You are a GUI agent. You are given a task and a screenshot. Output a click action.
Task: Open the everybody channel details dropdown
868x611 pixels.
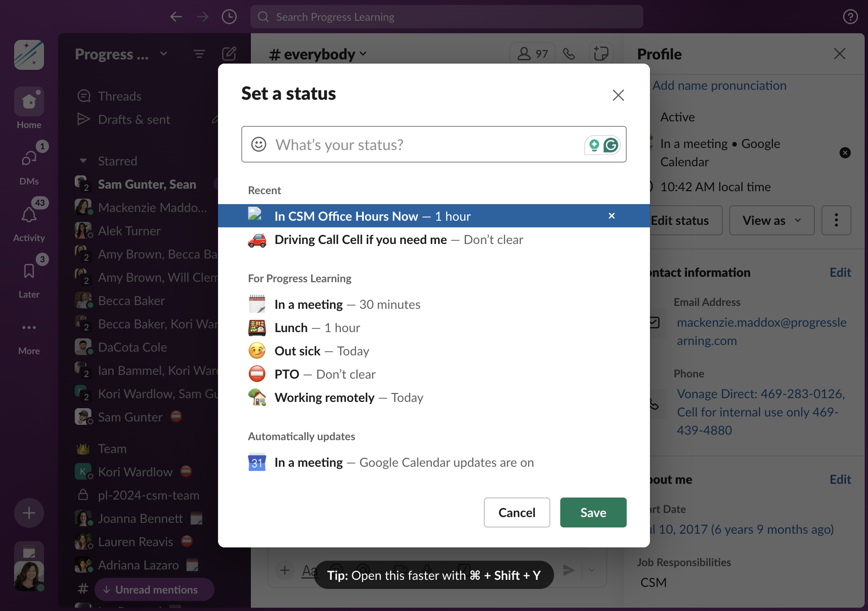318,54
